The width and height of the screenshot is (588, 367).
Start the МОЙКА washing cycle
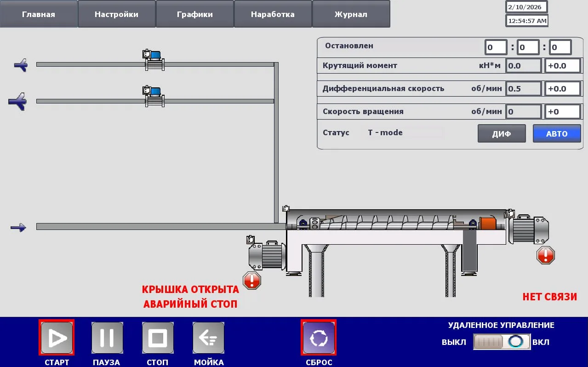click(x=208, y=338)
